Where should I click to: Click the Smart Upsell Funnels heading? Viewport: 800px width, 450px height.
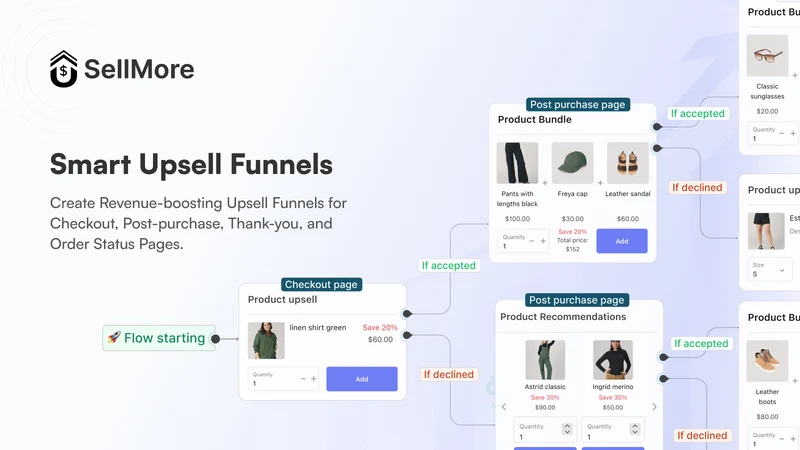[191, 164]
